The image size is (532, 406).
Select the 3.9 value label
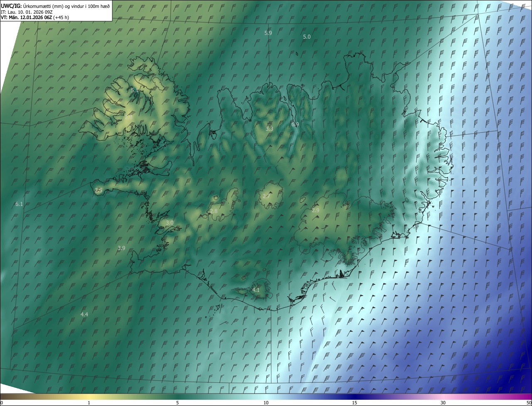pyautogui.click(x=121, y=248)
